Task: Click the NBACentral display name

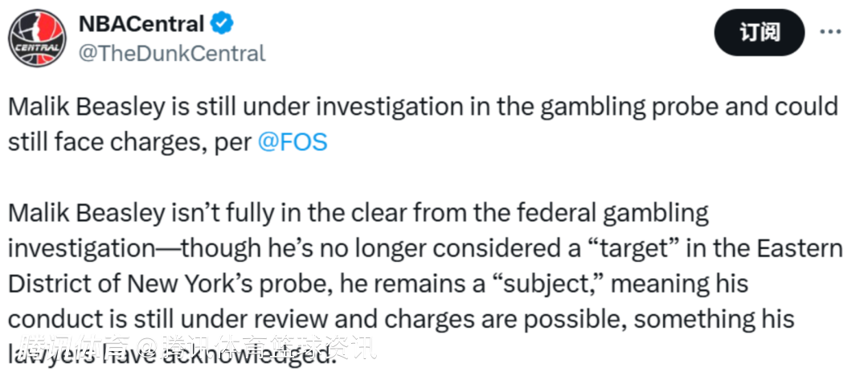Action: point(141,23)
